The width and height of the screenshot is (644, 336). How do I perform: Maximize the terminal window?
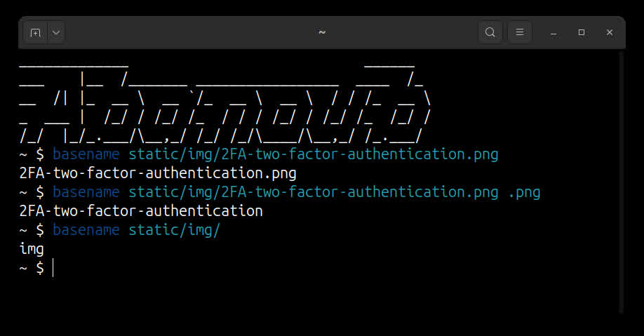pyautogui.click(x=582, y=32)
